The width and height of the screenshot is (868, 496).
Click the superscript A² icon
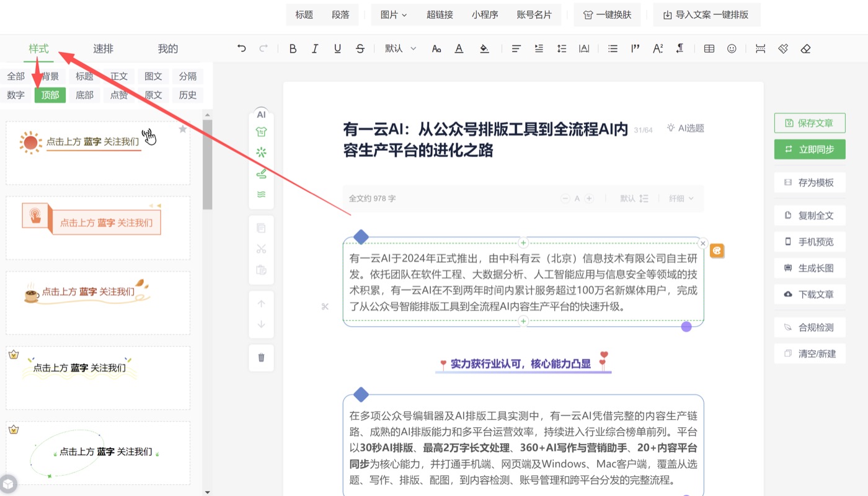click(x=658, y=48)
